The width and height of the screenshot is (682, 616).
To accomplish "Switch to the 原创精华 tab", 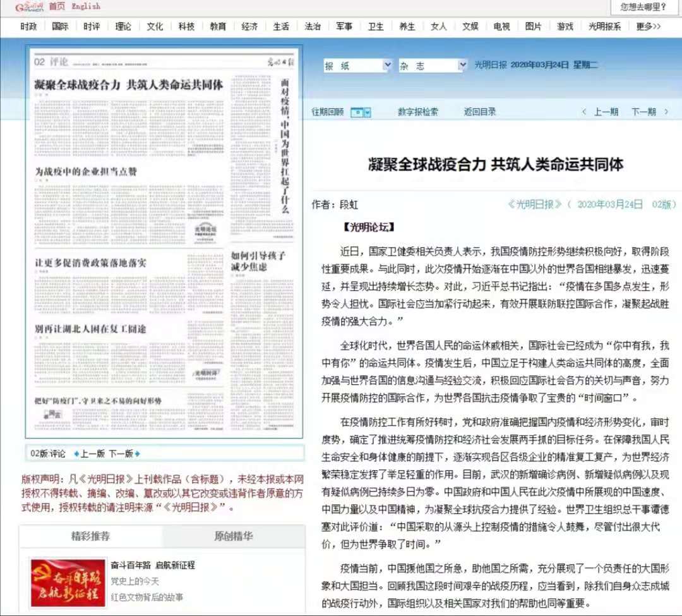I will [234, 536].
